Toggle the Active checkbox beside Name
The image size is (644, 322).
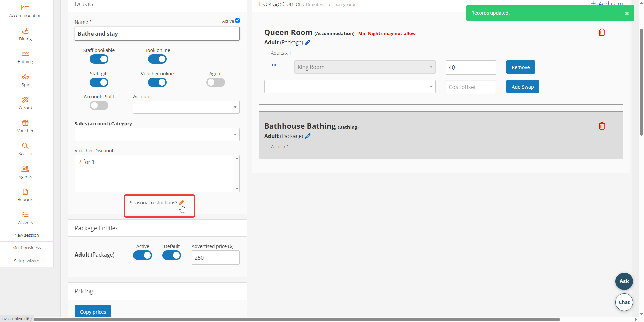(x=237, y=21)
